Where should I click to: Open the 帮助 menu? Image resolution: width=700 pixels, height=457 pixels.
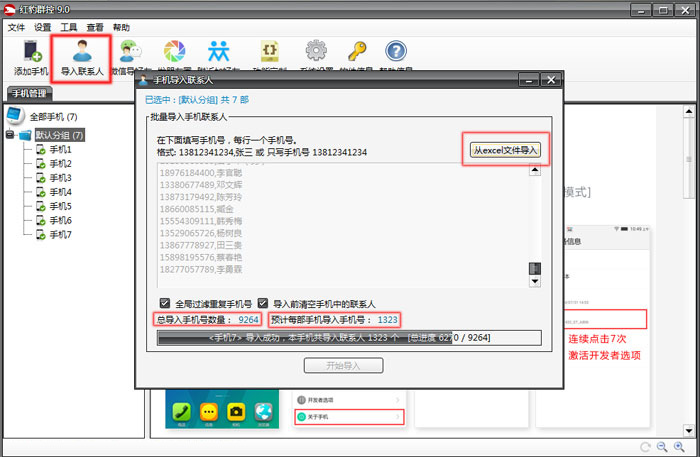pyautogui.click(x=121, y=28)
